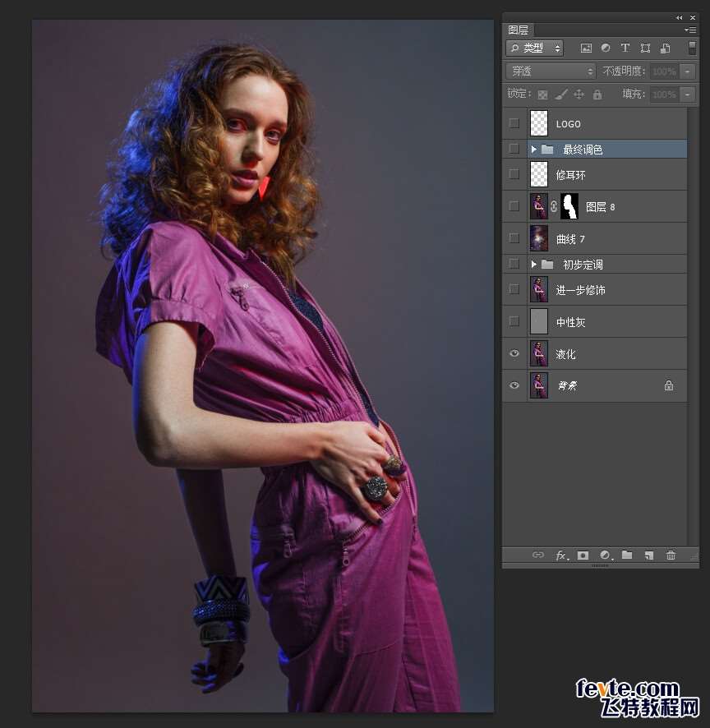
Task: Select the 图层 panel tab
Action: coord(519,30)
